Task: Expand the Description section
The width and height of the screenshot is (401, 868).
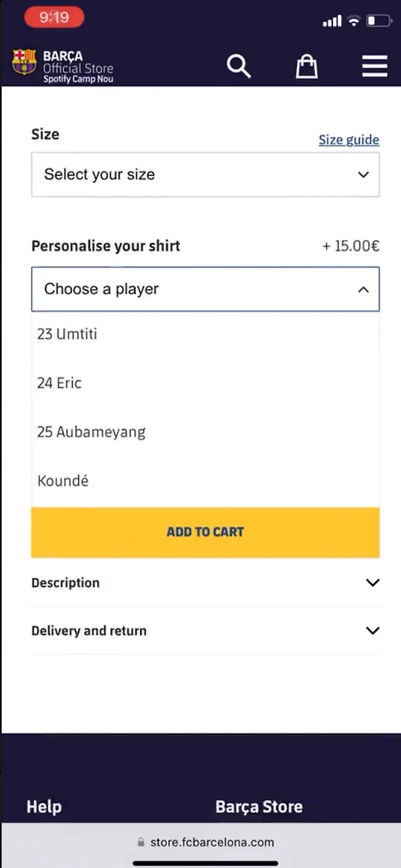Action: pyautogui.click(x=205, y=583)
